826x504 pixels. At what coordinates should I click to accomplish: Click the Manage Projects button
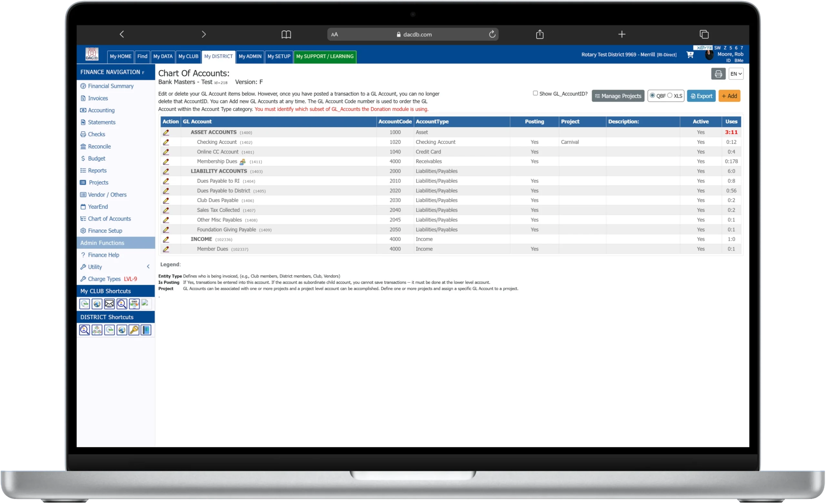pyautogui.click(x=618, y=96)
